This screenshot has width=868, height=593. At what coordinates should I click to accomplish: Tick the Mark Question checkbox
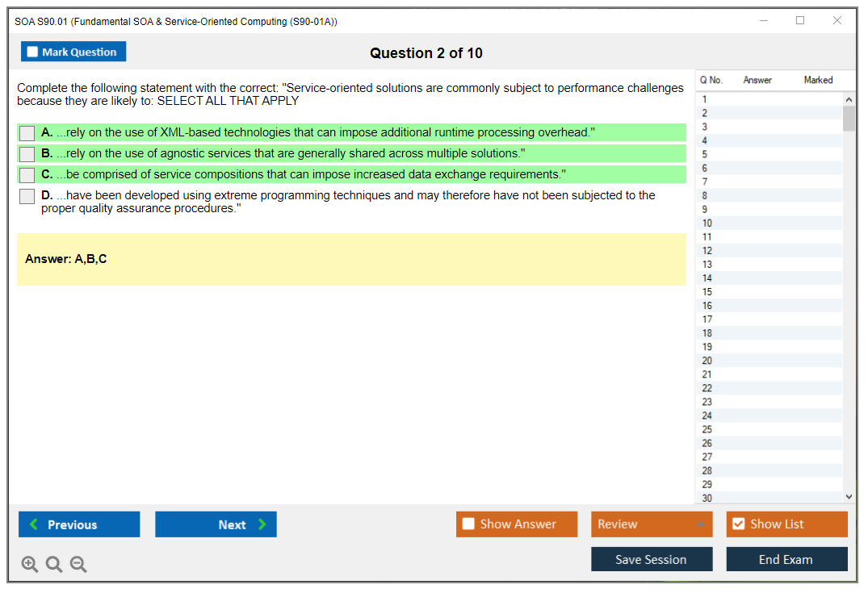32,52
